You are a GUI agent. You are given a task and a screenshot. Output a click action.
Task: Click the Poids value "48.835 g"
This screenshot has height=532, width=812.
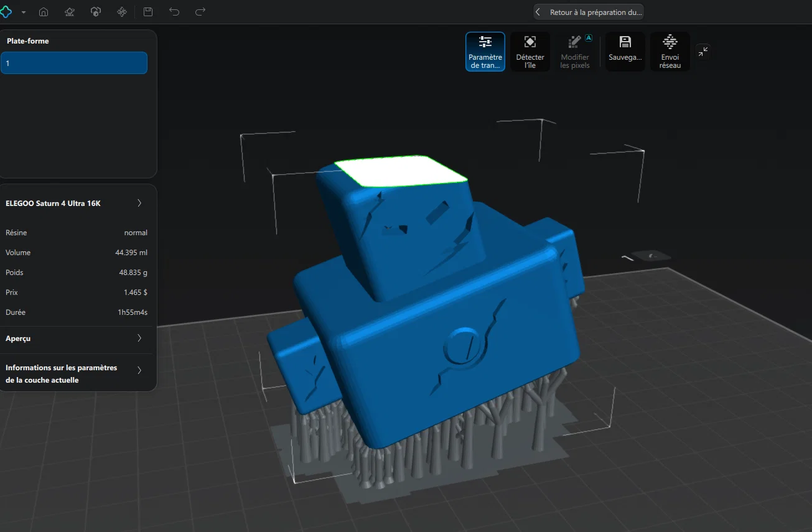[x=134, y=273]
